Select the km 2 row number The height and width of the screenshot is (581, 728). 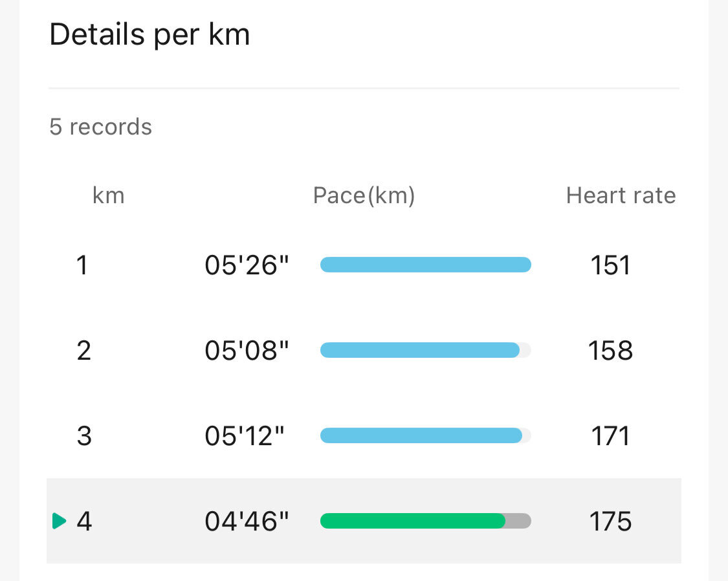pos(83,351)
